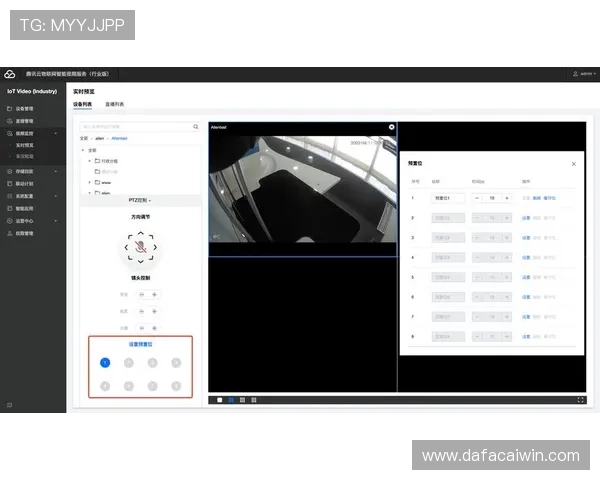Click the PTZ left arrow
Viewport: 600px width, 480px height.
(x=126, y=247)
